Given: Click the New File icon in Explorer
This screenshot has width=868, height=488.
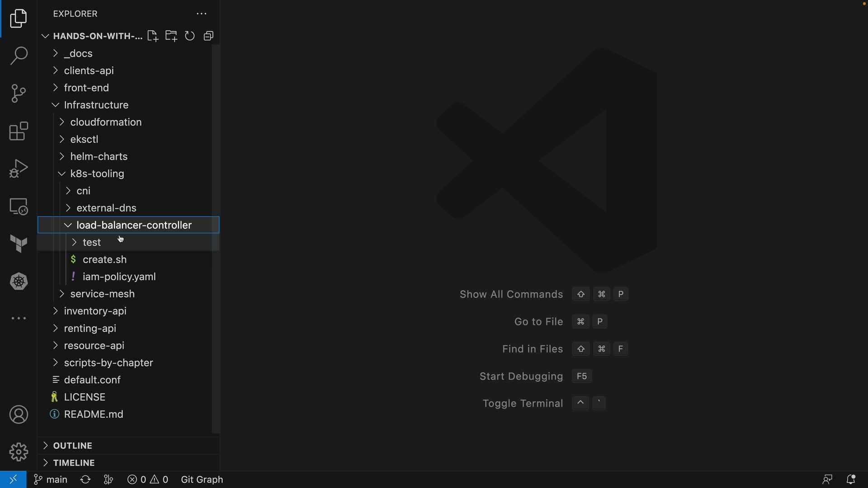Looking at the screenshot, I should coord(152,36).
